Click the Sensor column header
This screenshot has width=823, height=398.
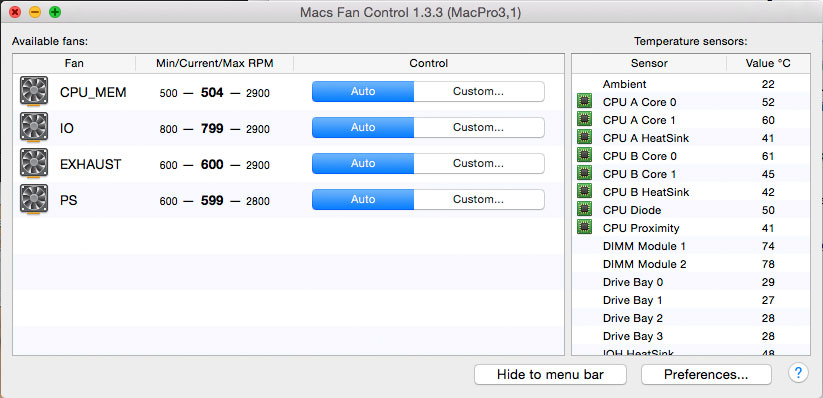pos(649,64)
